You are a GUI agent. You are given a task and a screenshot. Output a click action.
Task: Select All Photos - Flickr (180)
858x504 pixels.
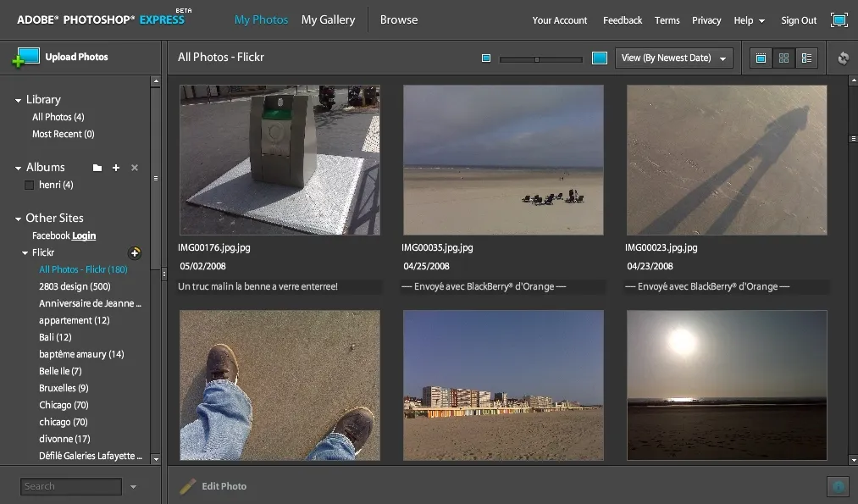point(83,269)
